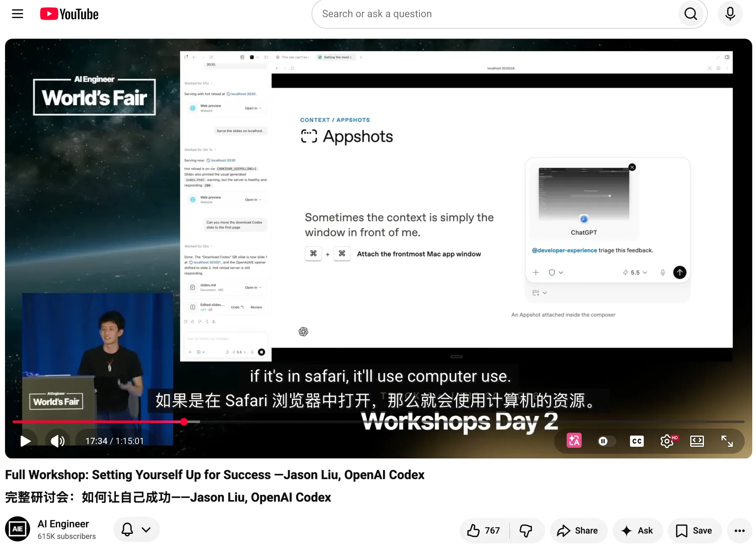Viewport: 756px width, 546px height.
Task: Like the video with 767 likes
Action: tap(484, 530)
